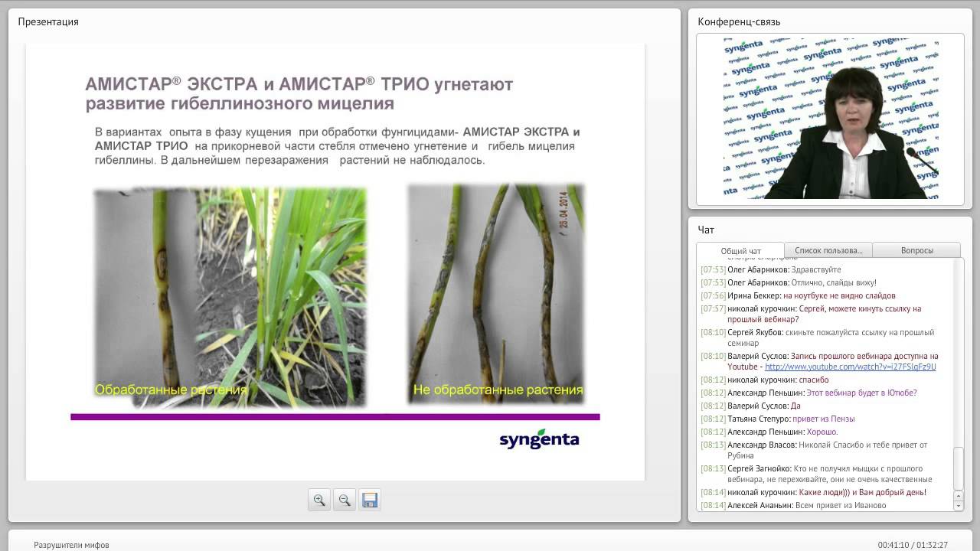Open the Вопросы tab
Viewport: 980px width, 551px height.
[916, 250]
